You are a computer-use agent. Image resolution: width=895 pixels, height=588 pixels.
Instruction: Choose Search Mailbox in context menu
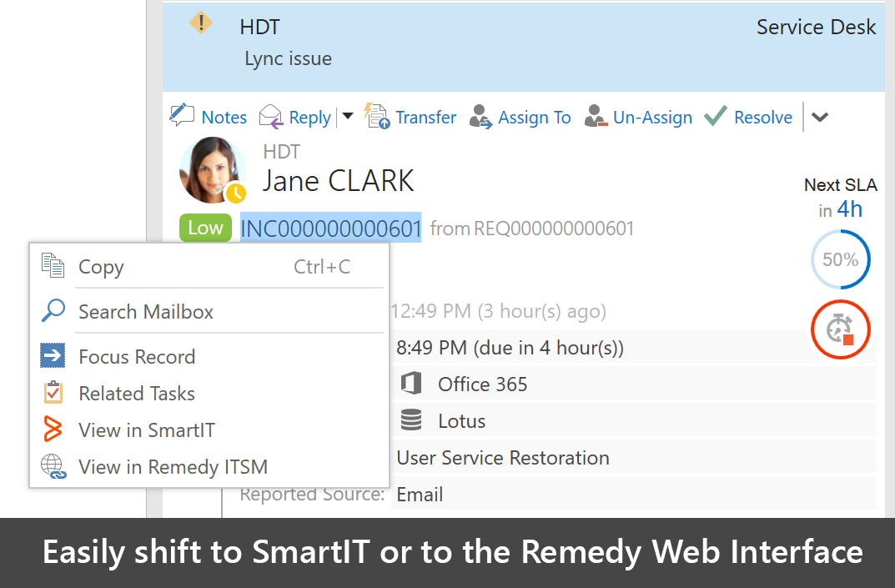coord(146,312)
